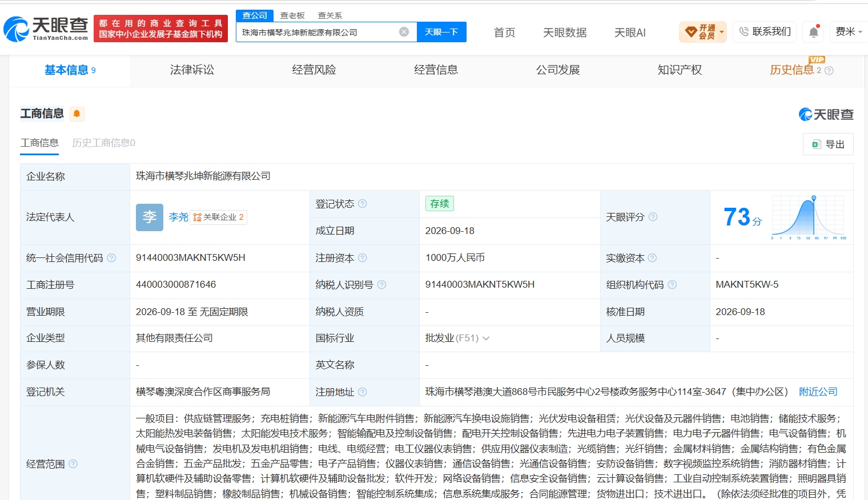Click the 横琴粤澳深度合作区商事服务局 authority value

tap(203, 392)
